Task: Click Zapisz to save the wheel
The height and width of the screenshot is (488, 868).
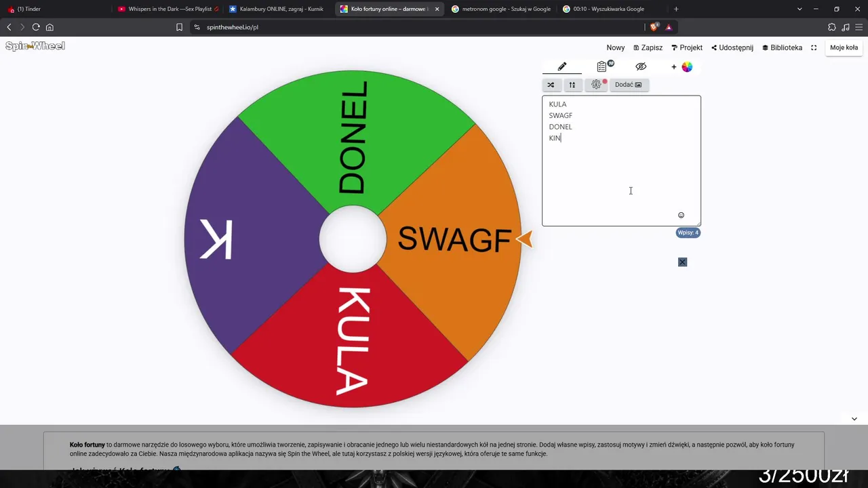Action: (x=648, y=47)
